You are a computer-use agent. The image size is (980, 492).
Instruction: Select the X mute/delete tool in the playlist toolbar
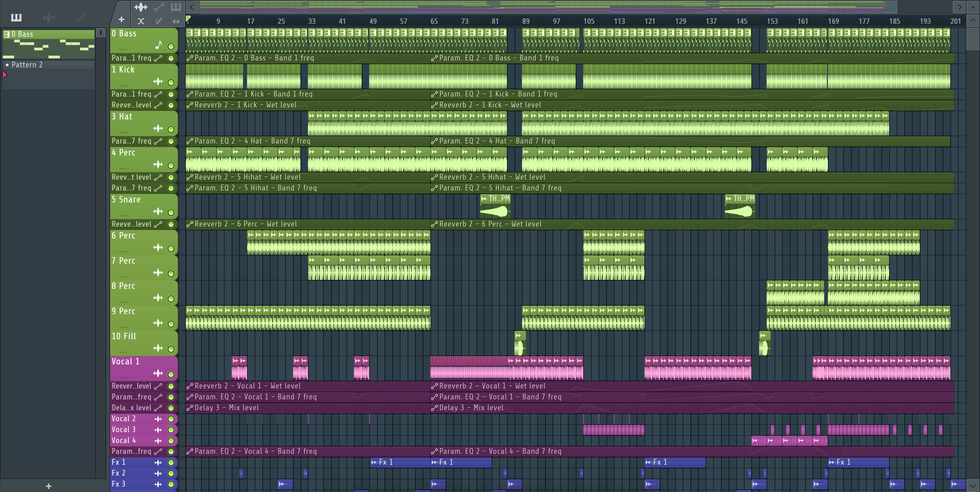coord(141,21)
